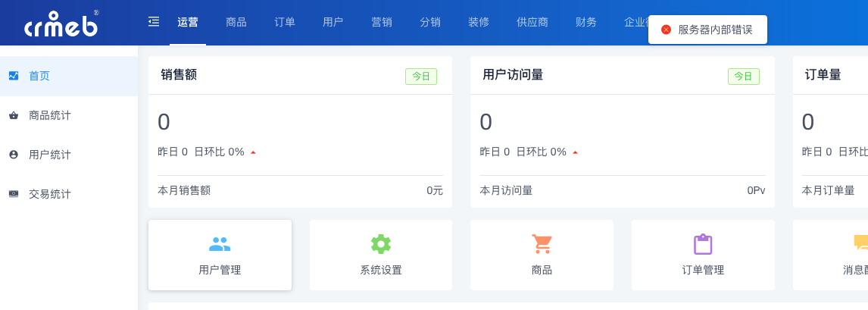868x310 pixels.
Task: Open the 营销 top menu tab
Action: click(382, 22)
